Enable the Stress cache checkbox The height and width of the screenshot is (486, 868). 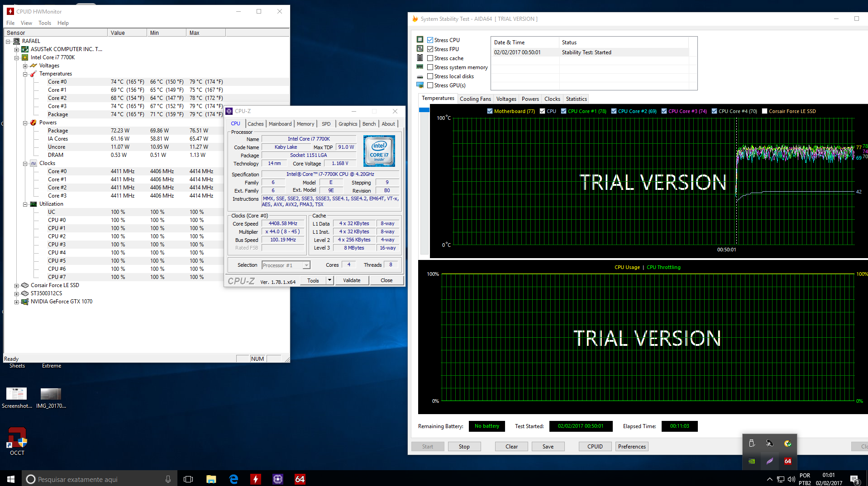(430, 58)
